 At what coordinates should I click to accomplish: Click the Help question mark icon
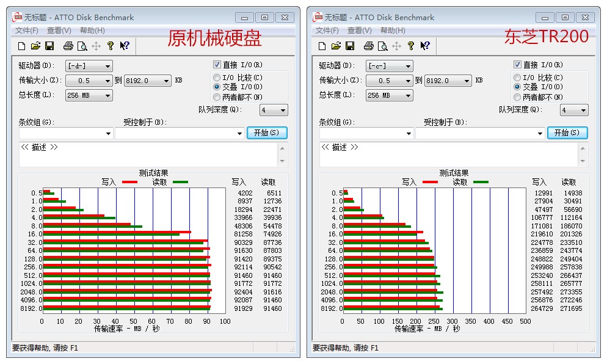[x=110, y=45]
